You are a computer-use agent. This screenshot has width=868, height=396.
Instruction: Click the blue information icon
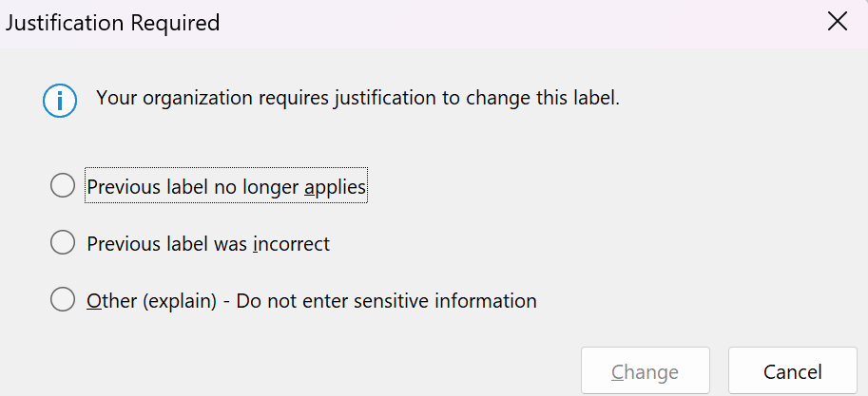click(x=60, y=100)
